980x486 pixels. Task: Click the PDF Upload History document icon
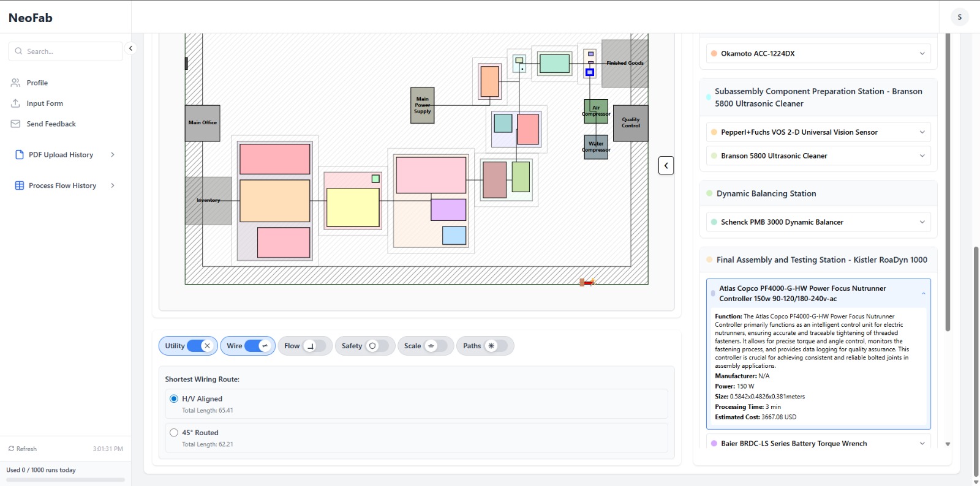pyautogui.click(x=20, y=155)
